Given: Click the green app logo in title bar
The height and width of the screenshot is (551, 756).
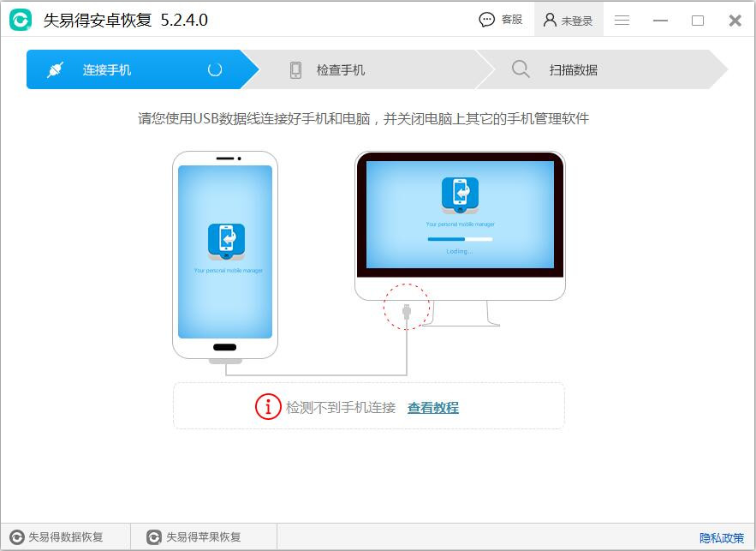Looking at the screenshot, I should [21, 20].
